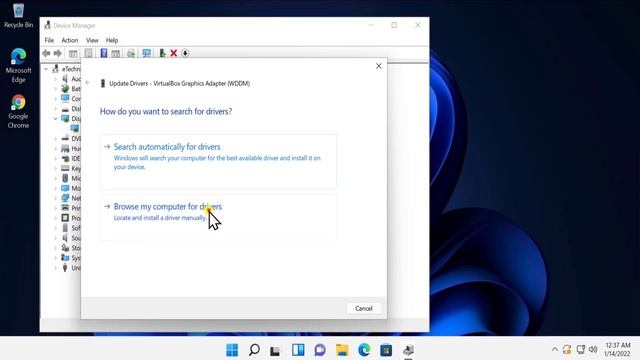Select the 'Mic' mice category icon
Screen dimensions: 640x360
coord(65,178)
